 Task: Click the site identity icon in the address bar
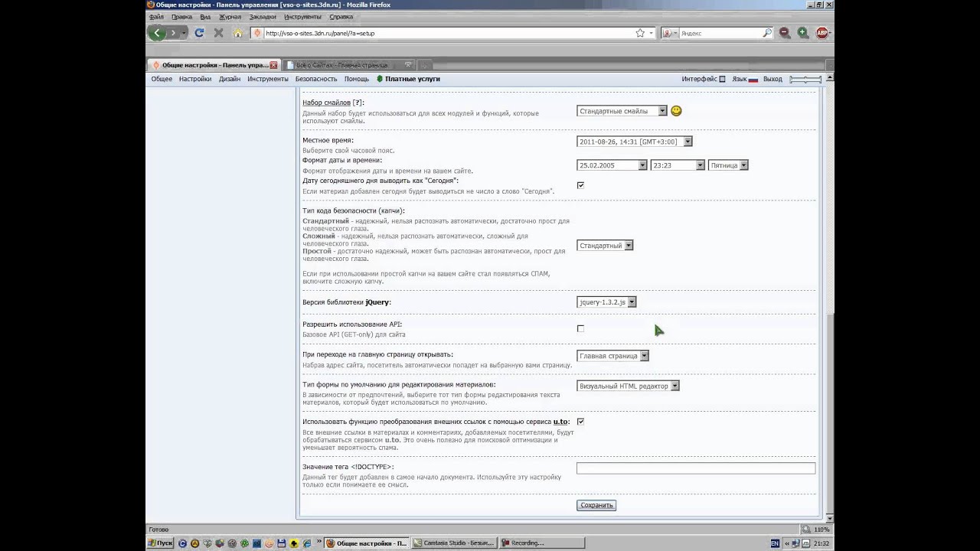pos(258,33)
